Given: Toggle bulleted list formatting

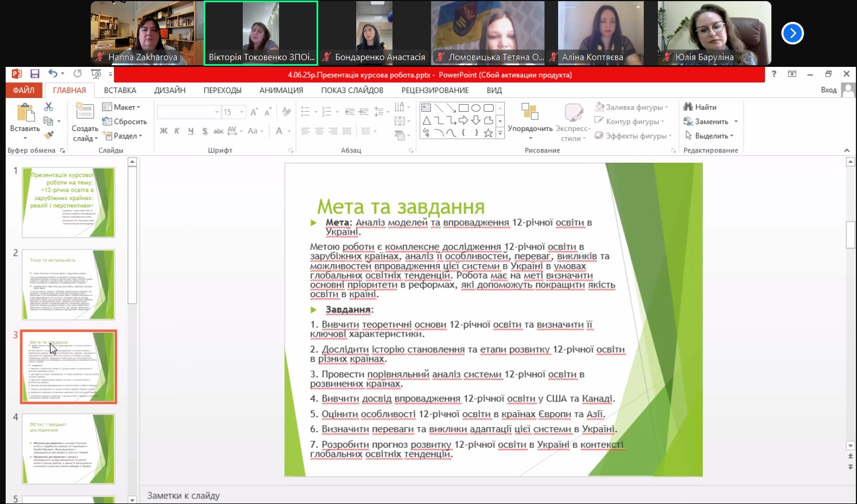Looking at the screenshot, I should pyautogui.click(x=306, y=111).
